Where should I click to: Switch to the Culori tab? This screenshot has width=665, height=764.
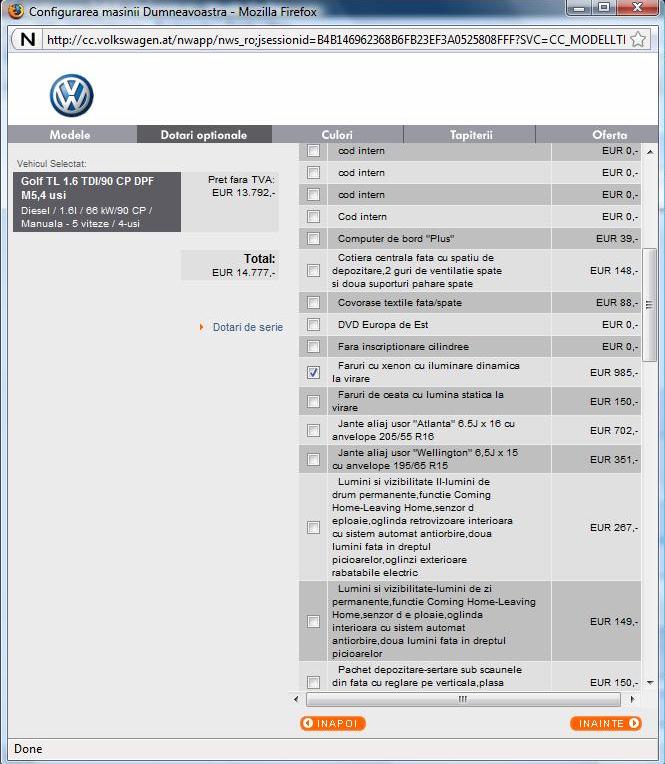point(337,135)
